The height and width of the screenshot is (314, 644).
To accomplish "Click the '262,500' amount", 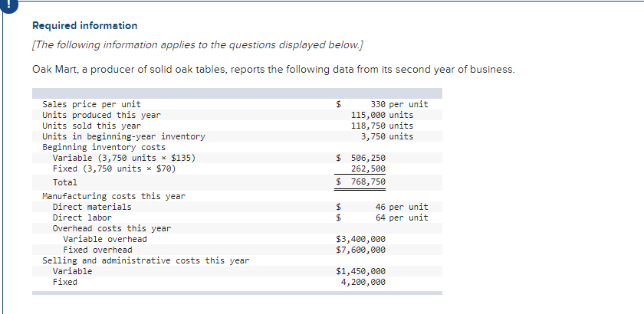I will point(369,168).
